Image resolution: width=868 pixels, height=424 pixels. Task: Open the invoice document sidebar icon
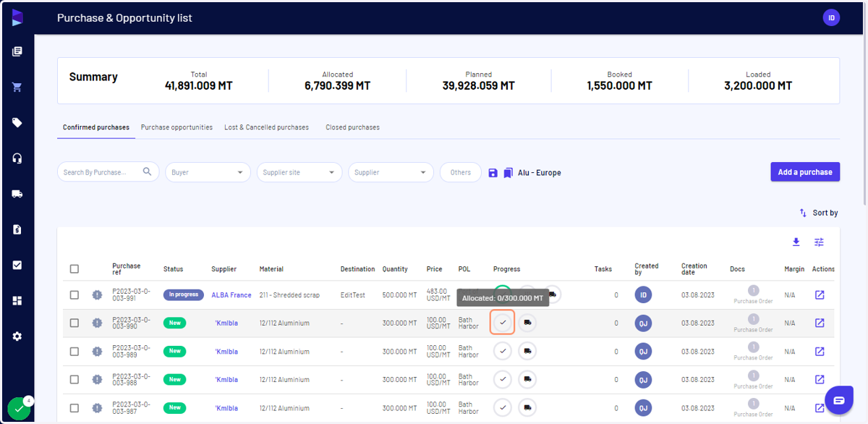coord(17,229)
